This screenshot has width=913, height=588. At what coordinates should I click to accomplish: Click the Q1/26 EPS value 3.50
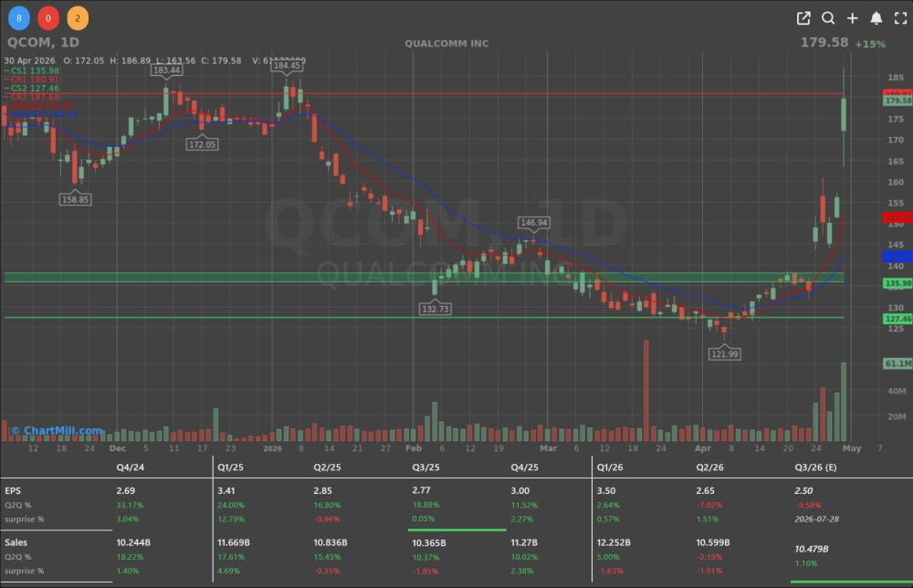click(x=605, y=491)
